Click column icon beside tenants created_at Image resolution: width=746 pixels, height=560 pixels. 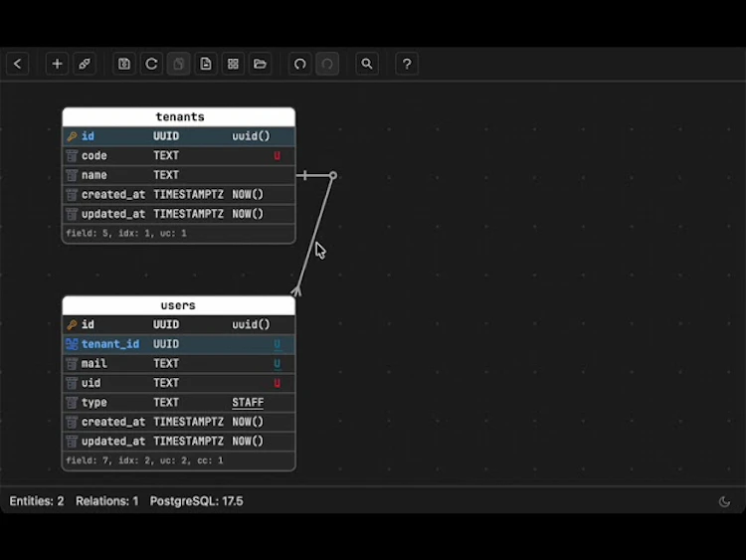72,195
